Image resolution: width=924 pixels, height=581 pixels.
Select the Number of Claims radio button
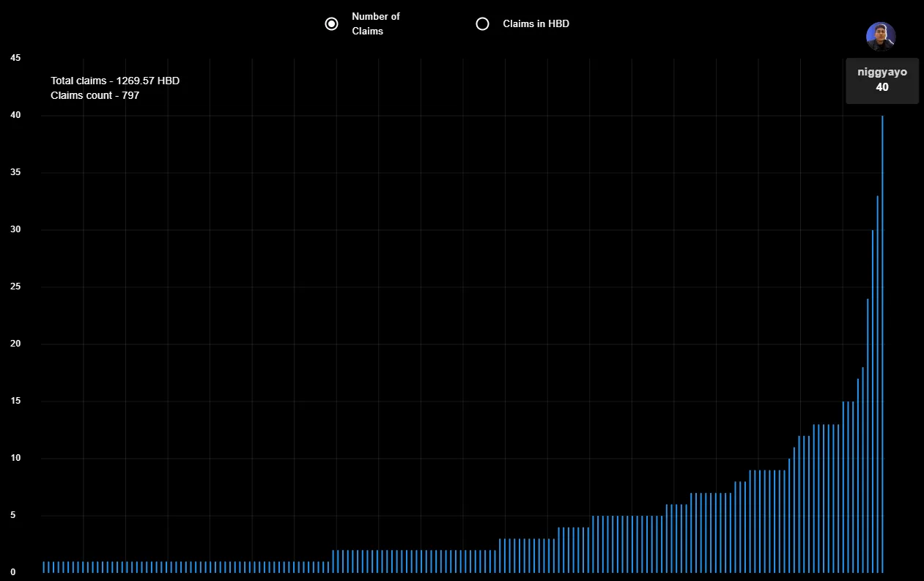pyautogui.click(x=331, y=23)
